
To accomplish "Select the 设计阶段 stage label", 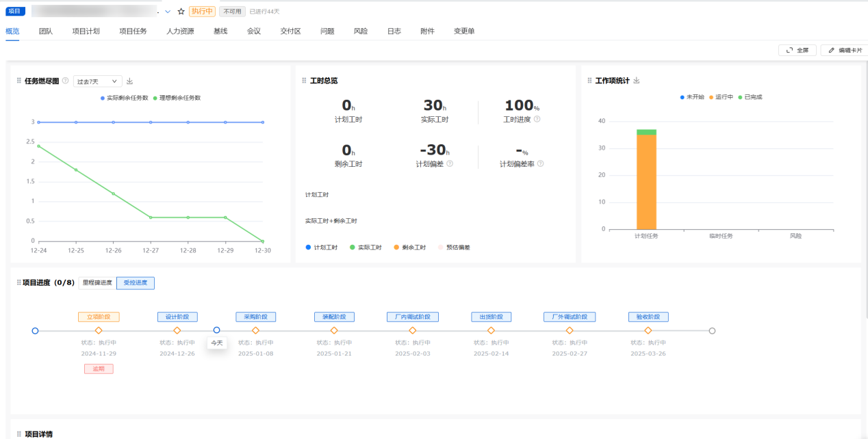I will pos(177,317).
